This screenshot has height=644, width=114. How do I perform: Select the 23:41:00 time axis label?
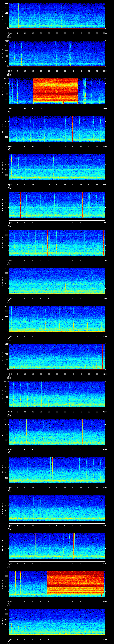click(x=9, y=412)
